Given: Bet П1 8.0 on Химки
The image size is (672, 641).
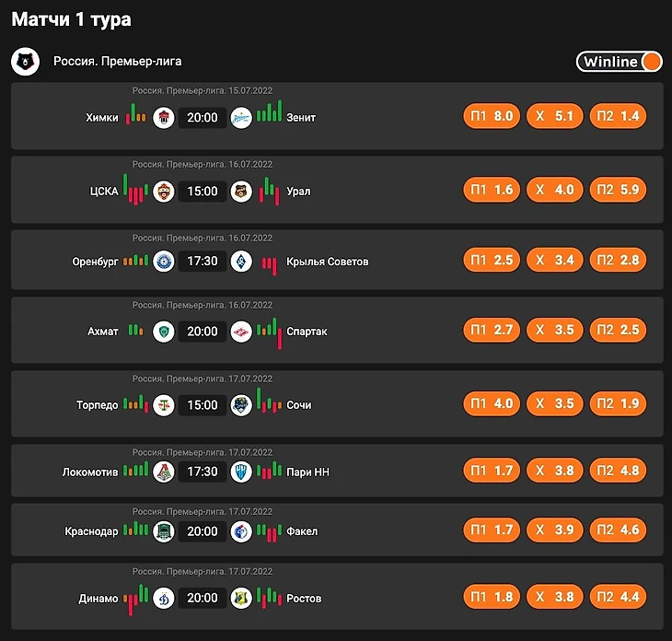Looking at the screenshot, I should (492, 117).
